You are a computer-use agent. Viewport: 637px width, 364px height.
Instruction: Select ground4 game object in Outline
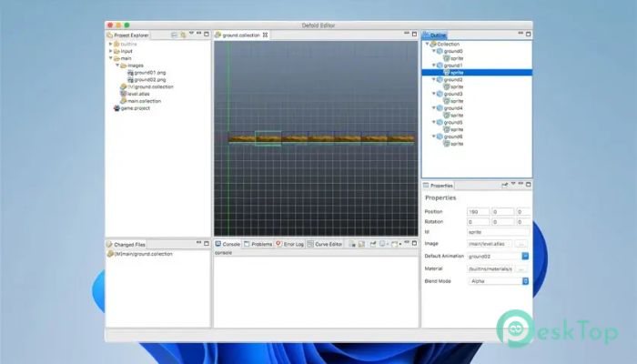click(453, 108)
